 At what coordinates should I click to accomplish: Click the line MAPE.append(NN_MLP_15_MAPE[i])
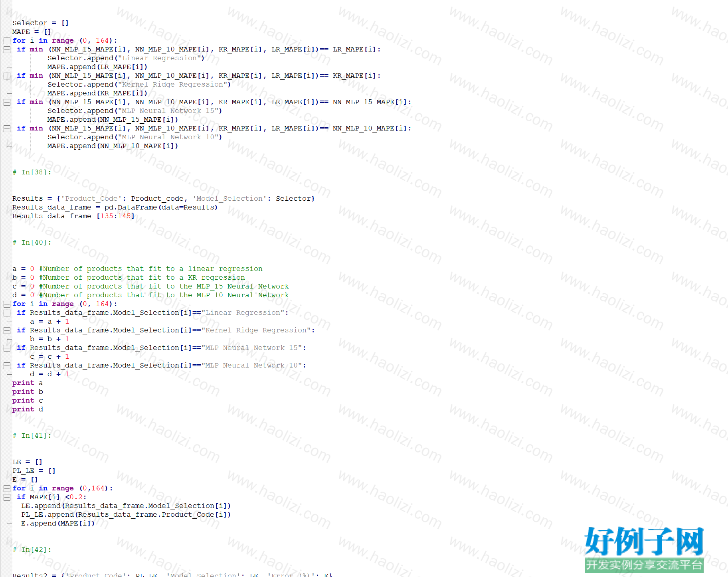click(113, 120)
